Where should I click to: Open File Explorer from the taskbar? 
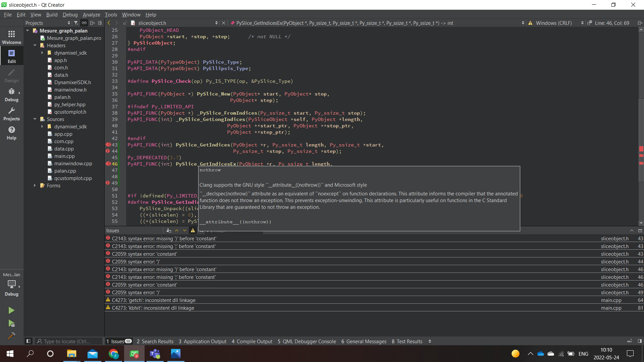pos(72,354)
